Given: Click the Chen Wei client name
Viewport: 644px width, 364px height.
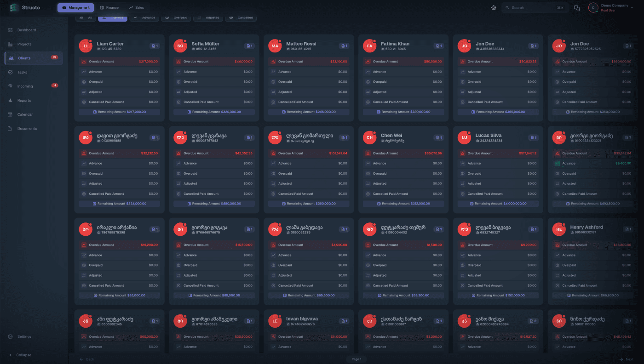Looking at the screenshot, I should coord(391,136).
